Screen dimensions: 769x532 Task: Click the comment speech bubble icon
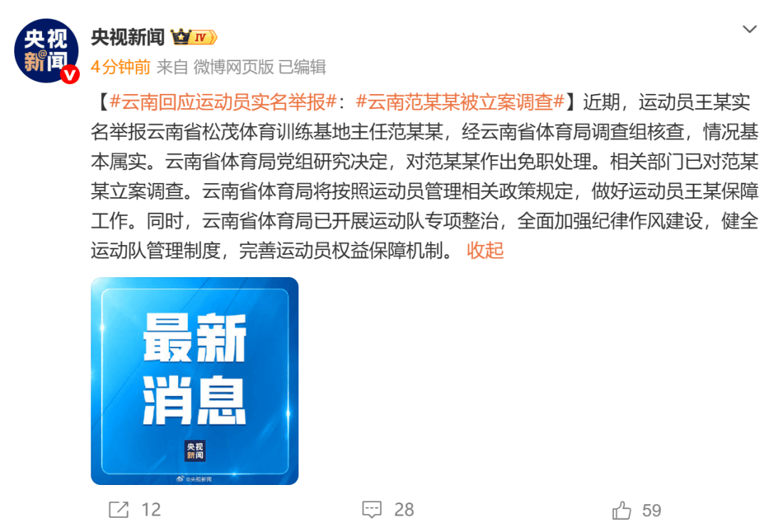372,510
